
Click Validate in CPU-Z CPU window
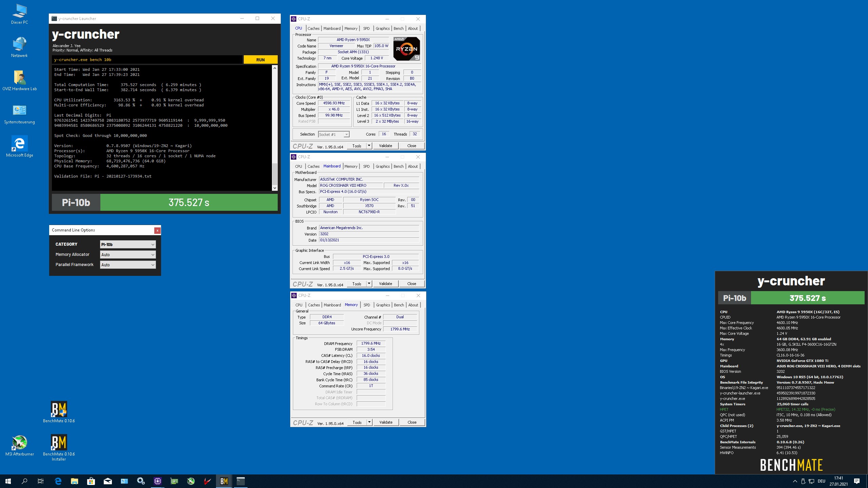[386, 146]
